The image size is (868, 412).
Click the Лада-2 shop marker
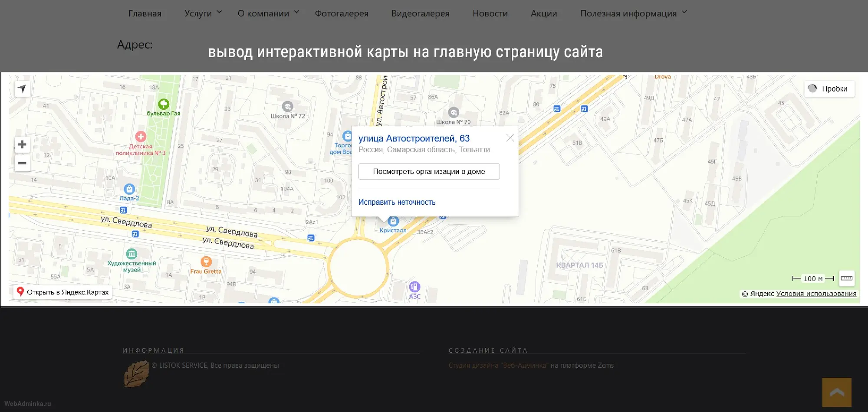(129, 189)
